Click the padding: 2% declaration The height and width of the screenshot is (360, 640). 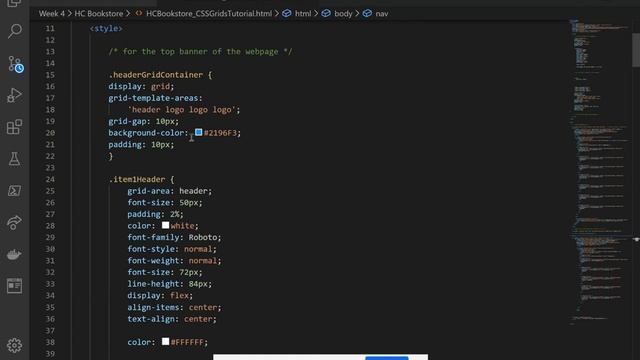click(x=156, y=214)
